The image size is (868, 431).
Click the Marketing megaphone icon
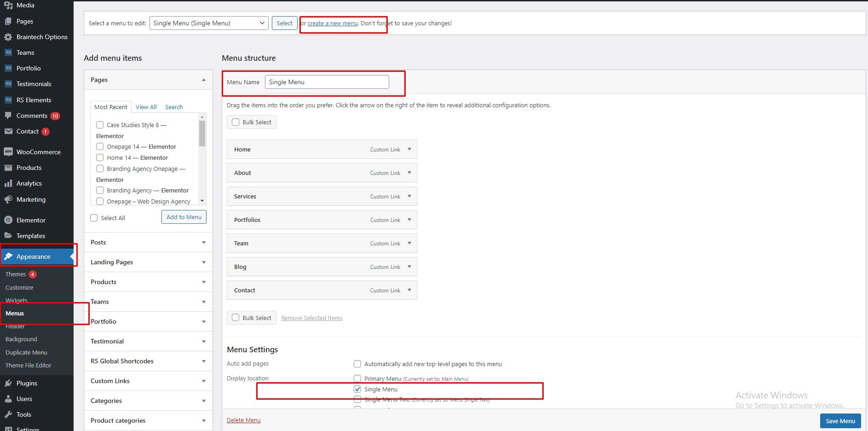click(x=8, y=199)
